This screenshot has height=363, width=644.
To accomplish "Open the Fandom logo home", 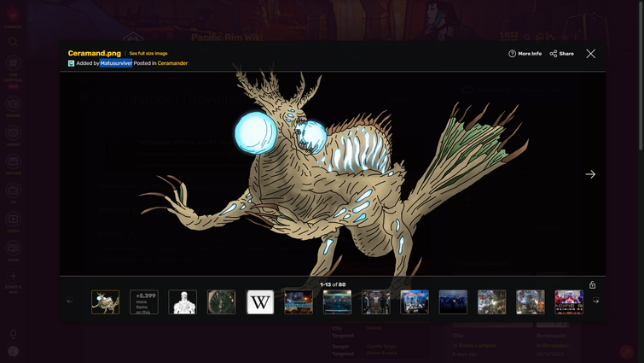I will tap(13, 16).
